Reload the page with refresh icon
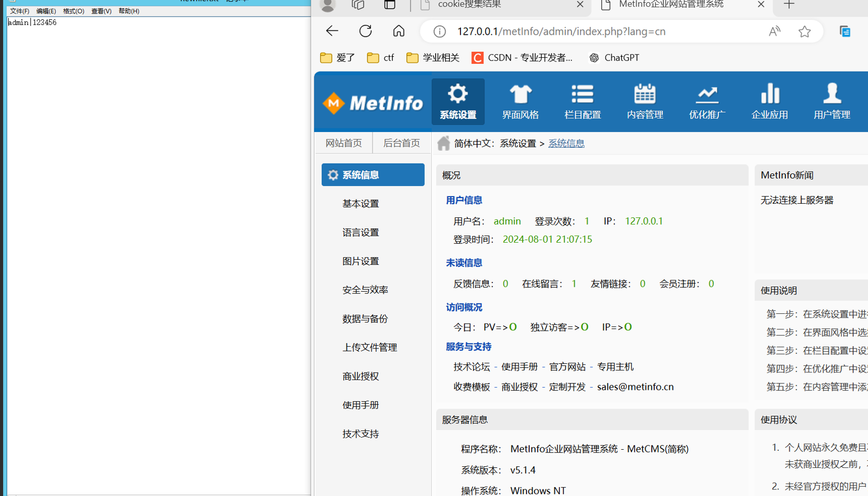The width and height of the screenshot is (868, 496). [x=365, y=31]
